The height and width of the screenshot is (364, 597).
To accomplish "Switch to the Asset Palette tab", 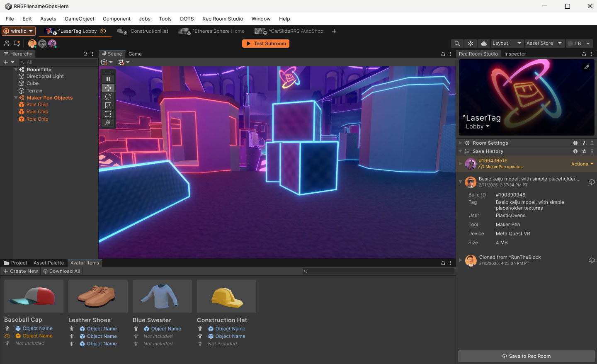I will coord(49,263).
